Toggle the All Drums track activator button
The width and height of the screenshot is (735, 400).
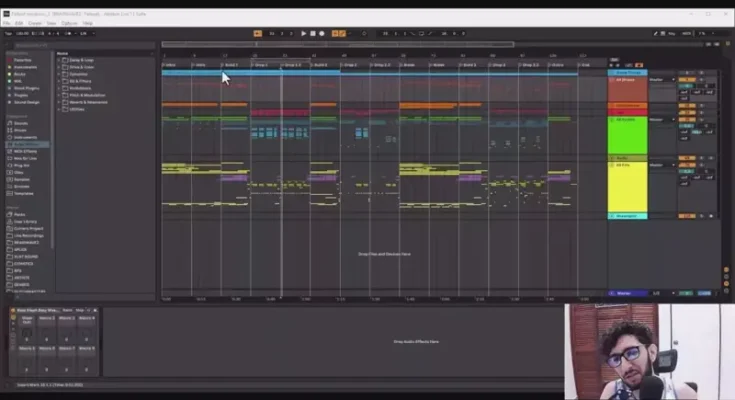coord(688,79)
